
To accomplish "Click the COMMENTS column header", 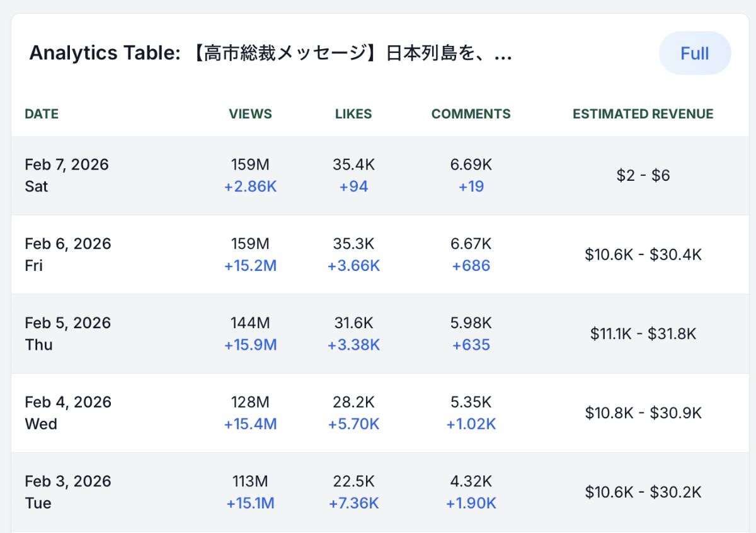I will tap(471, 114).
